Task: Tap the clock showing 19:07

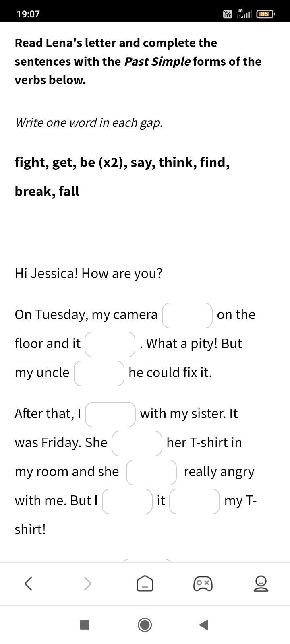Action: (x=28, y=14)
